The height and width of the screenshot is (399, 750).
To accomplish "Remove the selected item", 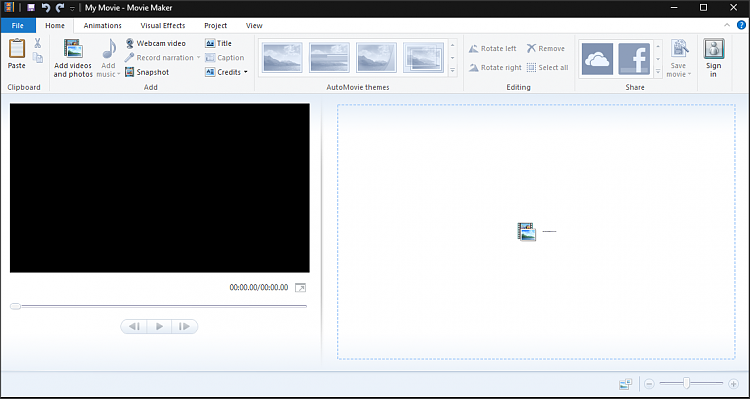I will (545, 48).
